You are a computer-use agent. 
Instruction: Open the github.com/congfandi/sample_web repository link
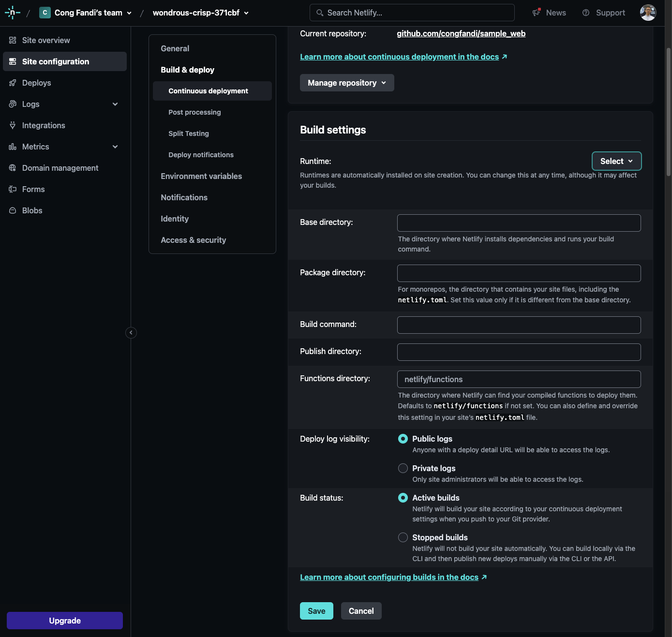461,33
